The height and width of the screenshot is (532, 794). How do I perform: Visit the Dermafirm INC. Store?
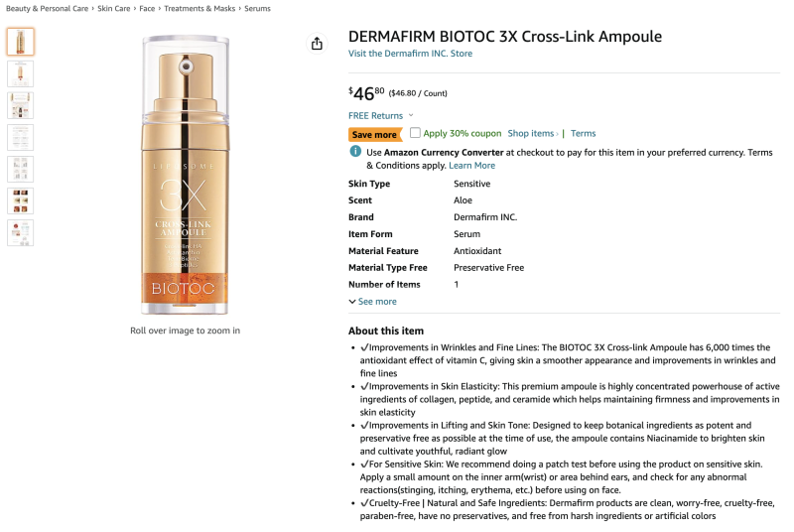(x=410, y=54)
